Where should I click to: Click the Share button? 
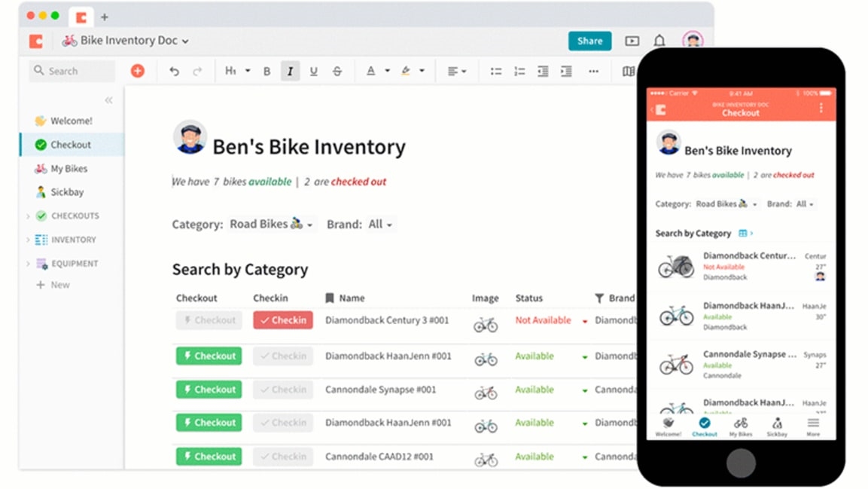click(x=589, y=41)
